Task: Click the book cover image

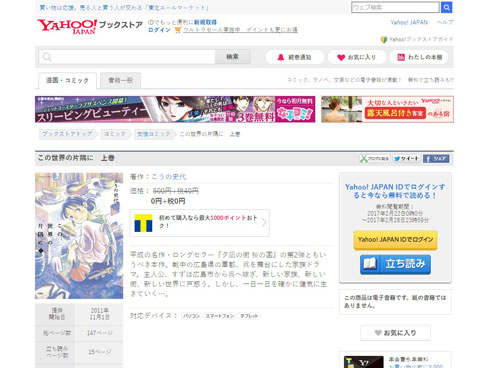Action: tap(79, 236)
